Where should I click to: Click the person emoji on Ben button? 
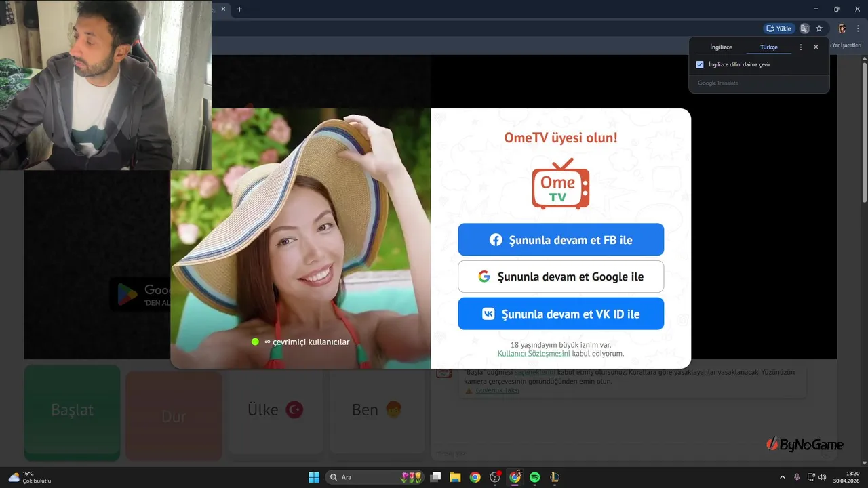[x=393, y=409]
